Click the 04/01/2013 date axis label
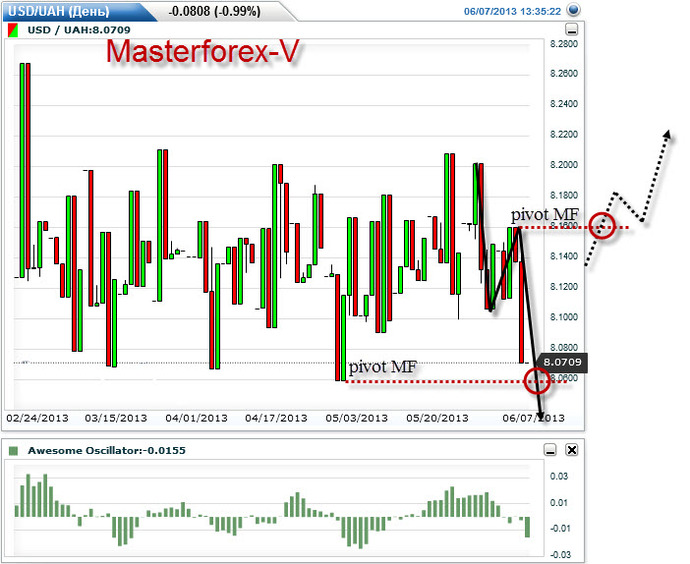This screenshot has width=690, height=564. click(x=196, y=418)
